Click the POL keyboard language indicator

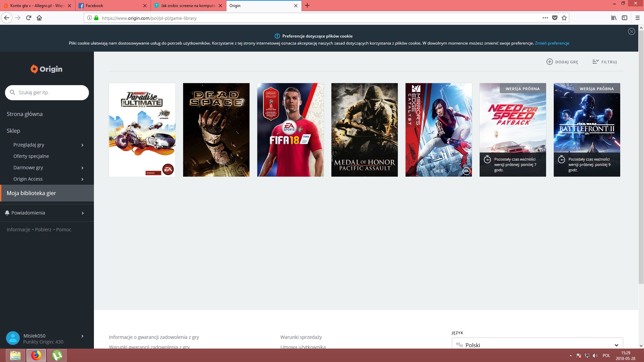click(606, 356)
